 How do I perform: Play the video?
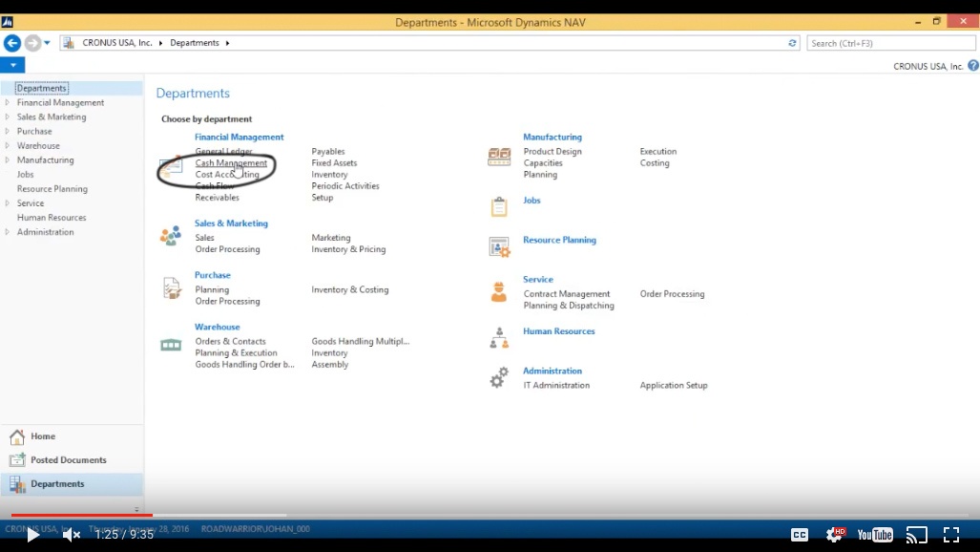pyautogui.click(x=33, y=535)
